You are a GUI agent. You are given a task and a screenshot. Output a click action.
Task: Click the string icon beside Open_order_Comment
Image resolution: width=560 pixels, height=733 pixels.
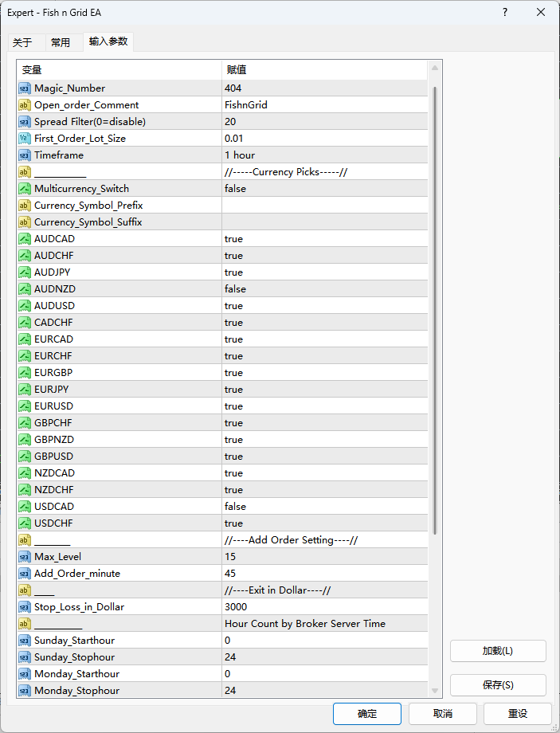[25, 105]
